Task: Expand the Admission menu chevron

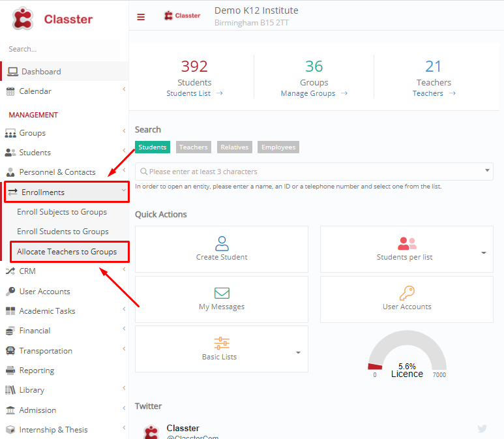Action: 124,408
